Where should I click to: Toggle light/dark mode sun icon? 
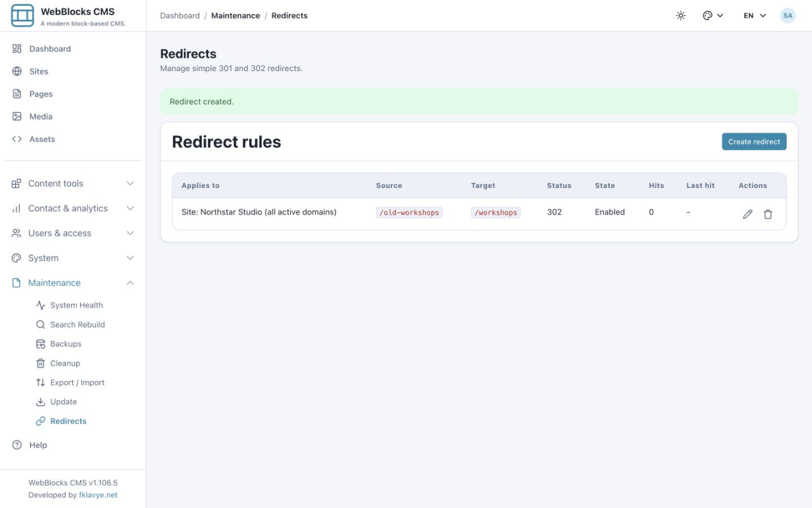pos(681,15)
